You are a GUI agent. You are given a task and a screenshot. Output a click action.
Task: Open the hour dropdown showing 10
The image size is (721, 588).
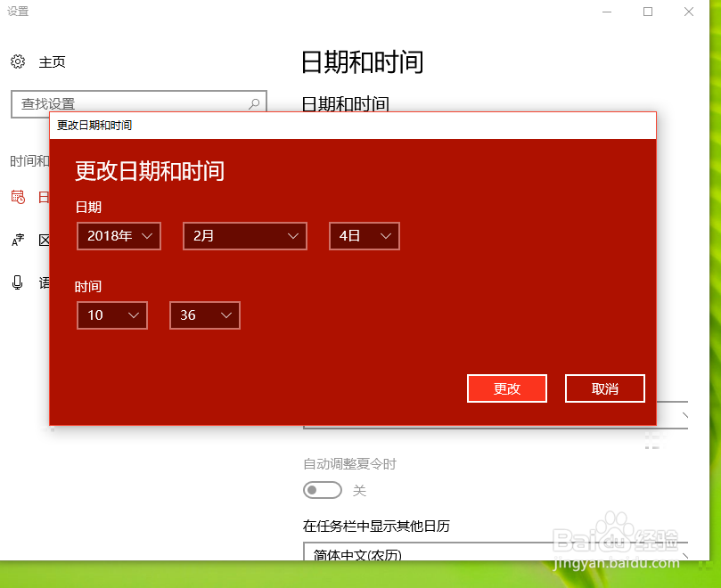coord(111,315)
